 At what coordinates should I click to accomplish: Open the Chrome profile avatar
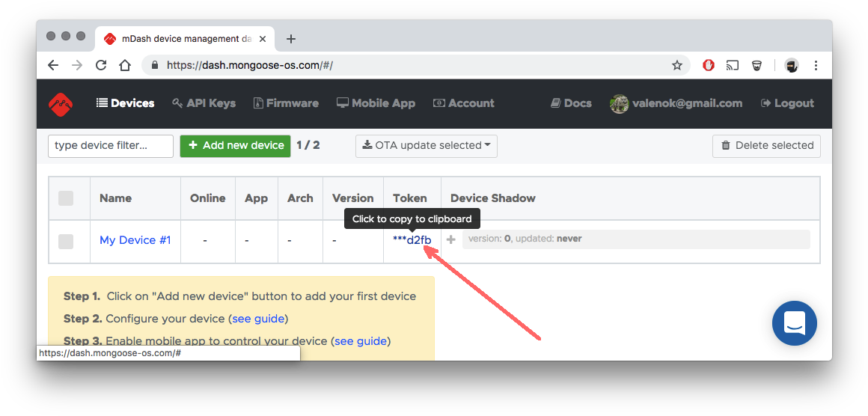(792, 65)
